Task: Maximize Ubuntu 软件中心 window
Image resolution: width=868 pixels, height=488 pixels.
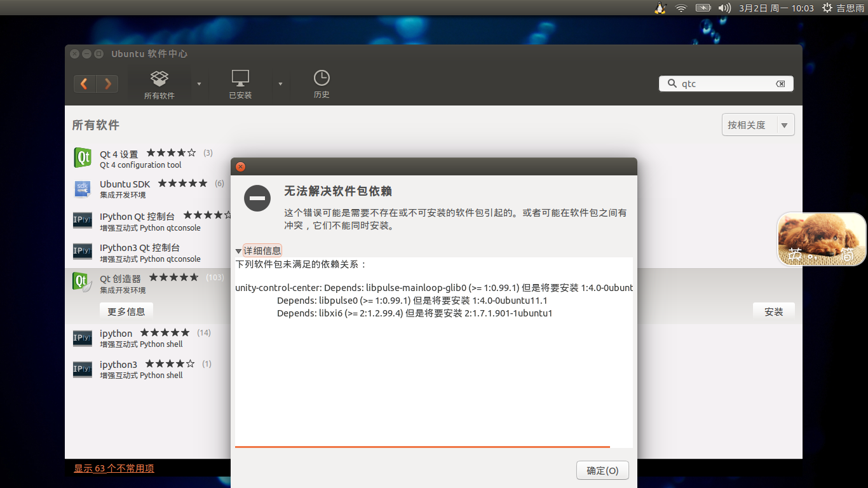Action: point(98,54)
